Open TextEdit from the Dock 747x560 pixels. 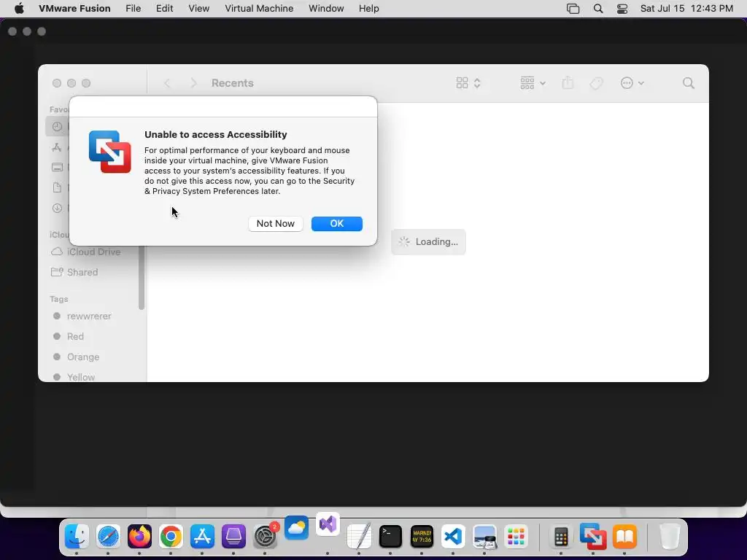pos(359,537)
